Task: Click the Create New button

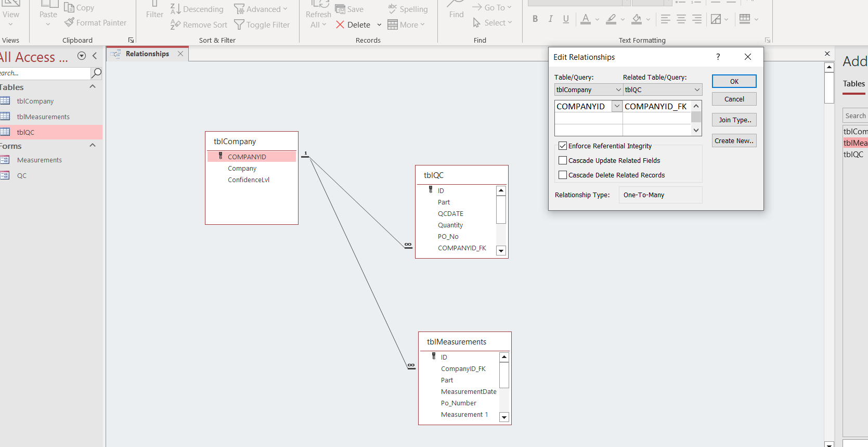Action: [x=734, y=141]
